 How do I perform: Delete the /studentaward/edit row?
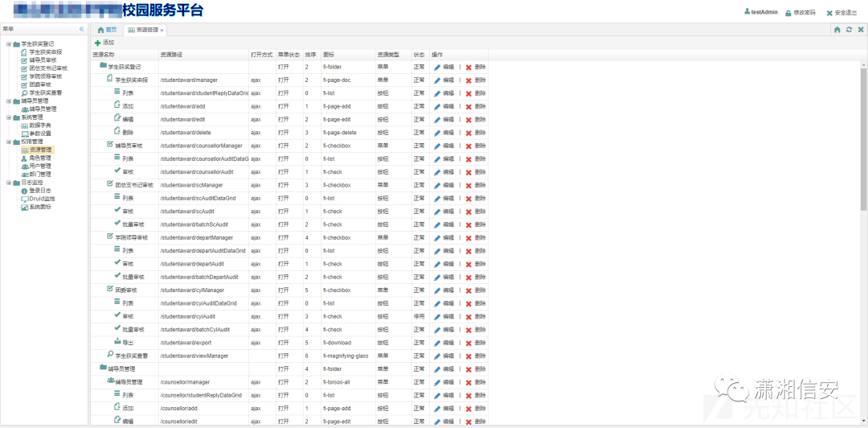click(x=476, y=120)
